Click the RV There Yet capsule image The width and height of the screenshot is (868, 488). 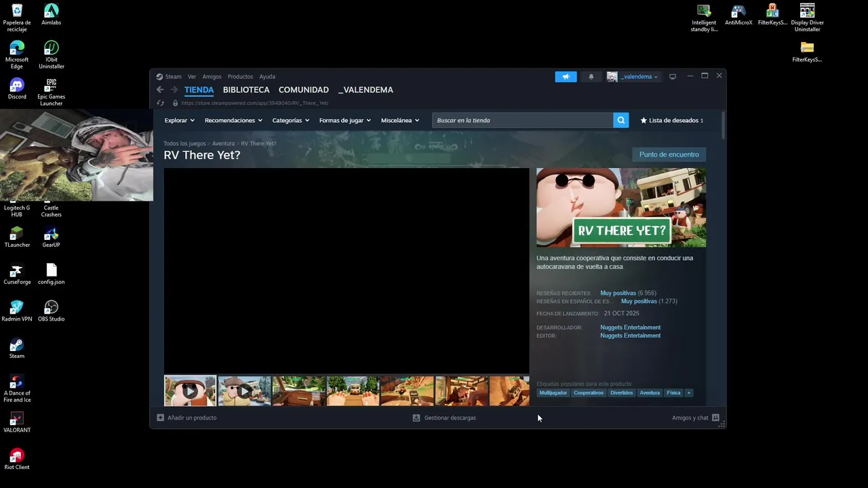[x=621, y=207]
